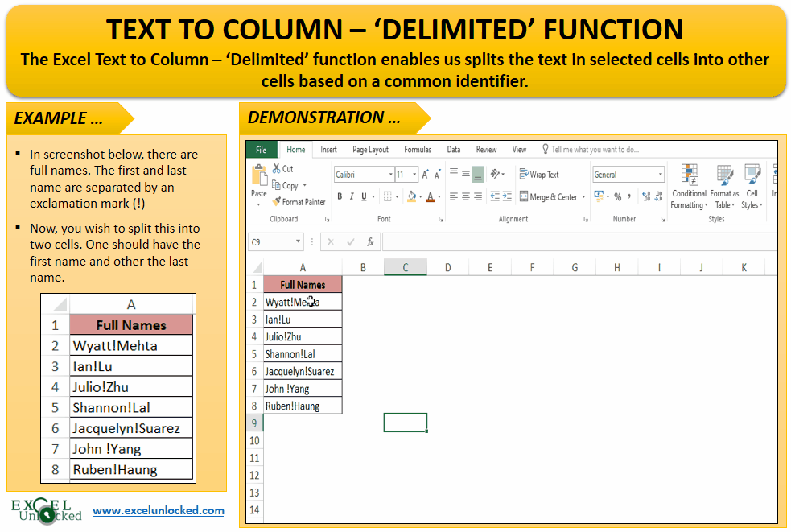Apply Comma Style icon
The width and height of the screenshot is (791, 532).
click(629, 196)
